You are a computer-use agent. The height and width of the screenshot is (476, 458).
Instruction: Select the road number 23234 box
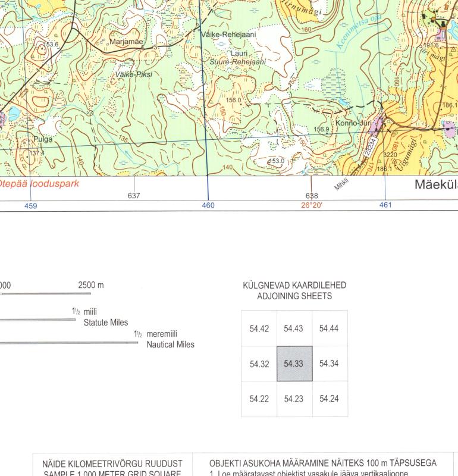click(x=371, y=147)
